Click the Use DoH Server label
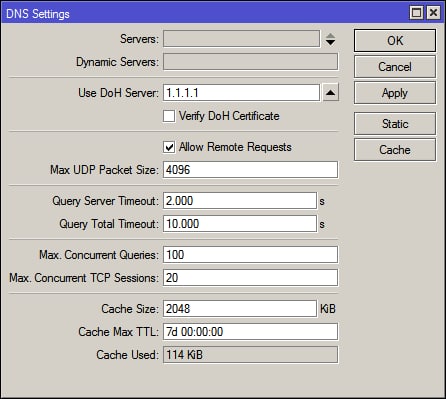 click(x=118, y=93)
